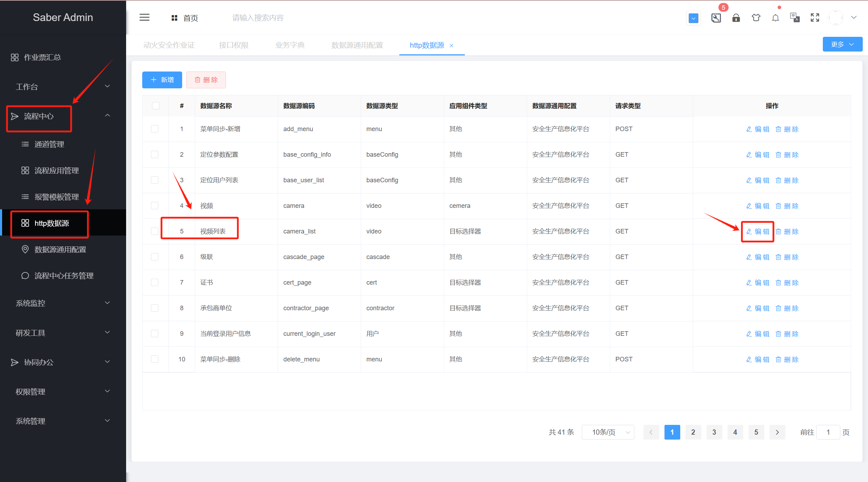Image resolution: width=868 pixels, height=482 pixels.
Task: Expand the 工作台 menu
Action: pyautogui.click(x=63, y=87)
